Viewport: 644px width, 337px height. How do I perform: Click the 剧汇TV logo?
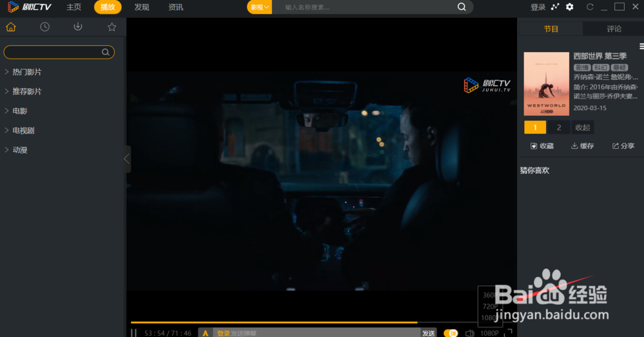(30, 7)
